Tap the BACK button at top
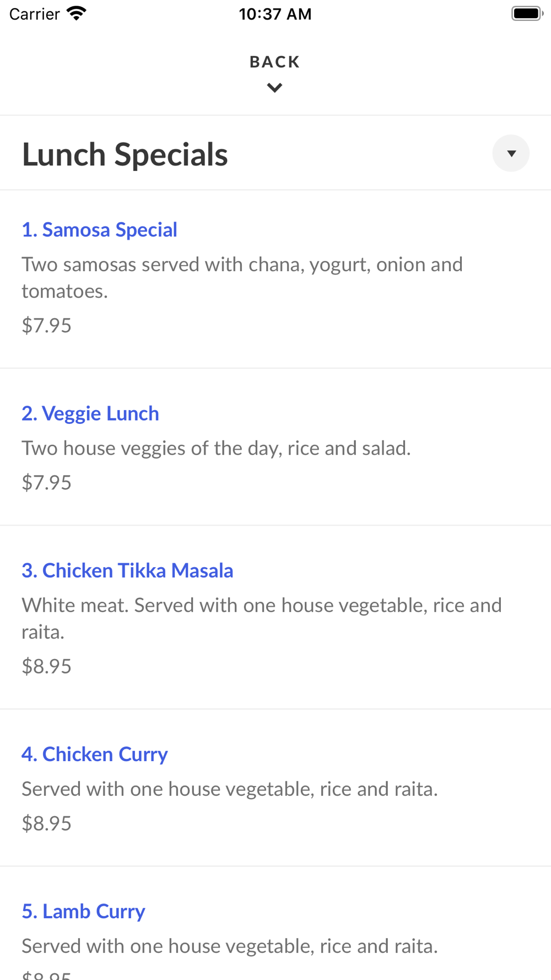Viewport: 551px width, 980px height. click(x=274, y=62)
